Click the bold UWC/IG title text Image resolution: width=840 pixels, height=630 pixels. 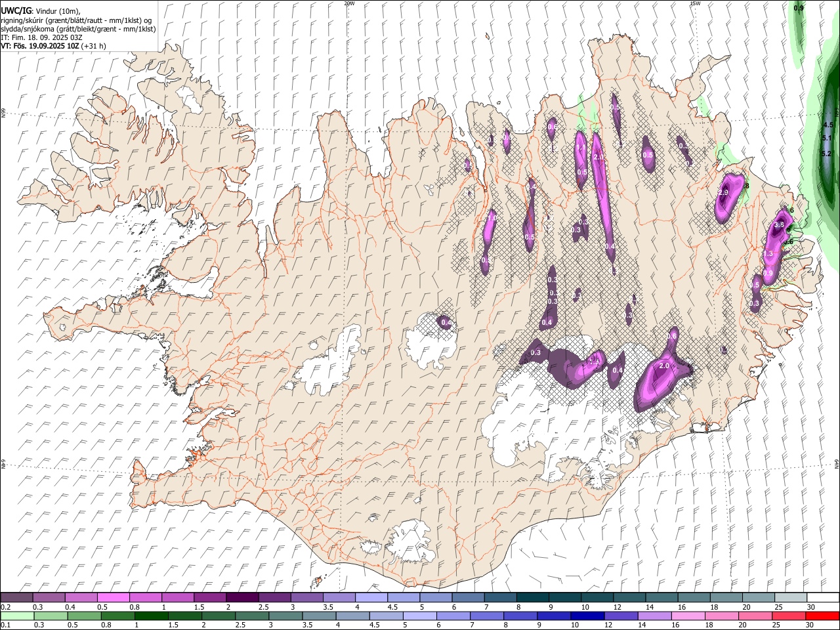coord(15,10)
